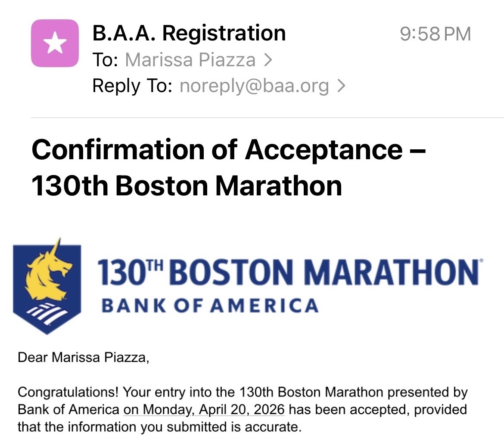This screenshot has height=445, width=504.
Task: Expand recipient details chevron beside Marissa Piazza
Action: pos(268,60)
